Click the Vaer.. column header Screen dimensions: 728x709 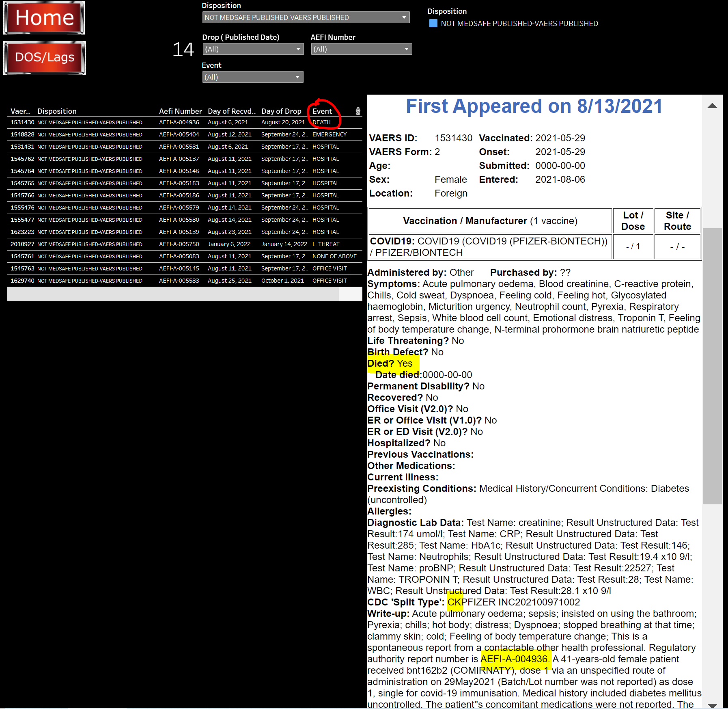pos(20,111)
